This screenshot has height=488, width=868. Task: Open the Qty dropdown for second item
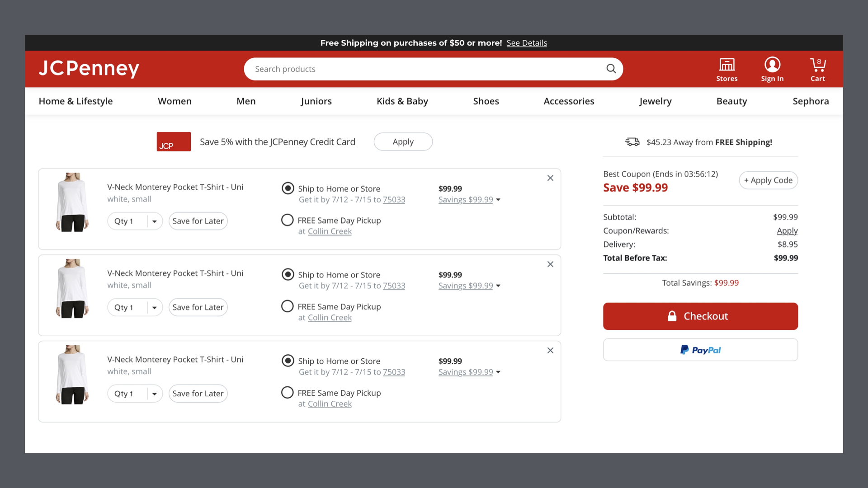135,307
